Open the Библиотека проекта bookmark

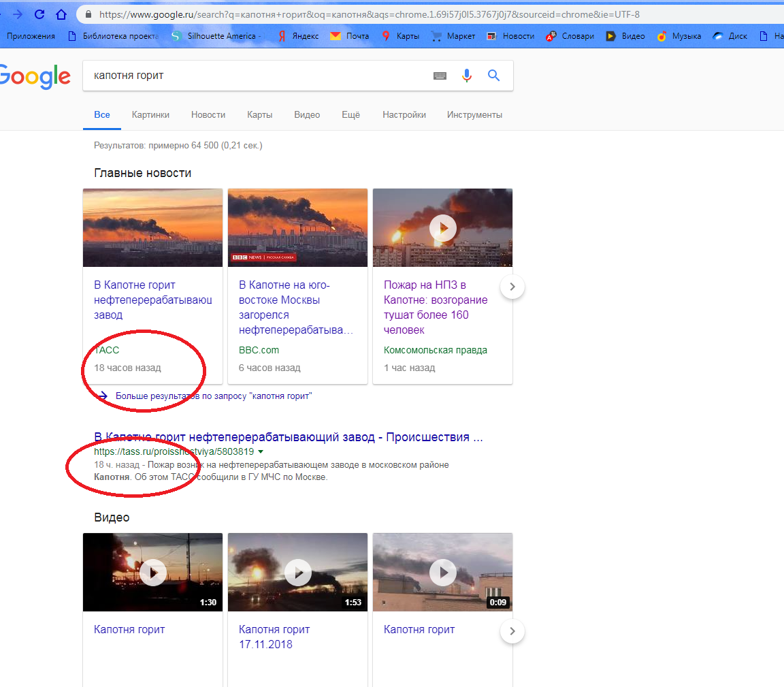click(x=113, y=36)
